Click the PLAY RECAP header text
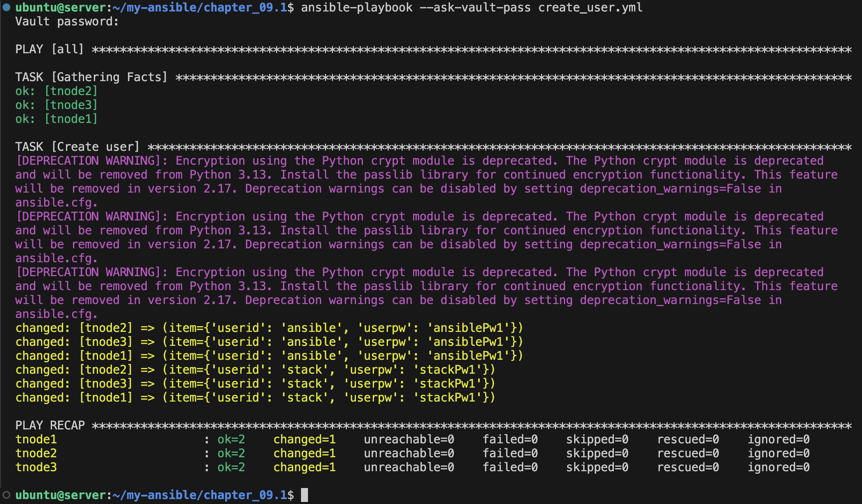This screenshot has height=504, width=862. point(50,425)
